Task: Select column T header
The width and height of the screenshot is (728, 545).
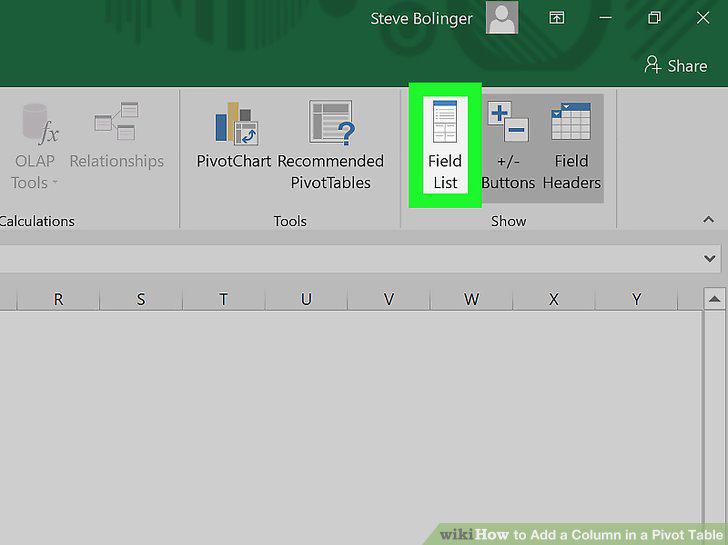Action: (x=223, y=299)
